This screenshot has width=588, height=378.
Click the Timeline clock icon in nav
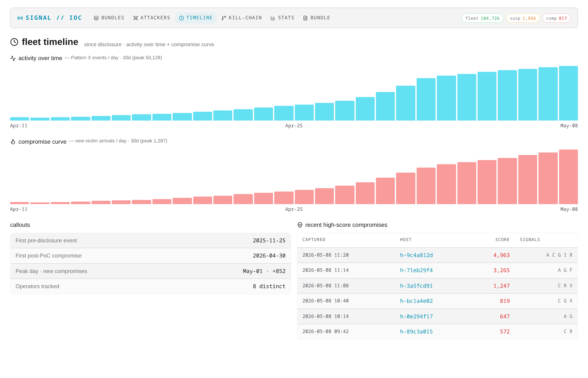[181, 18]
